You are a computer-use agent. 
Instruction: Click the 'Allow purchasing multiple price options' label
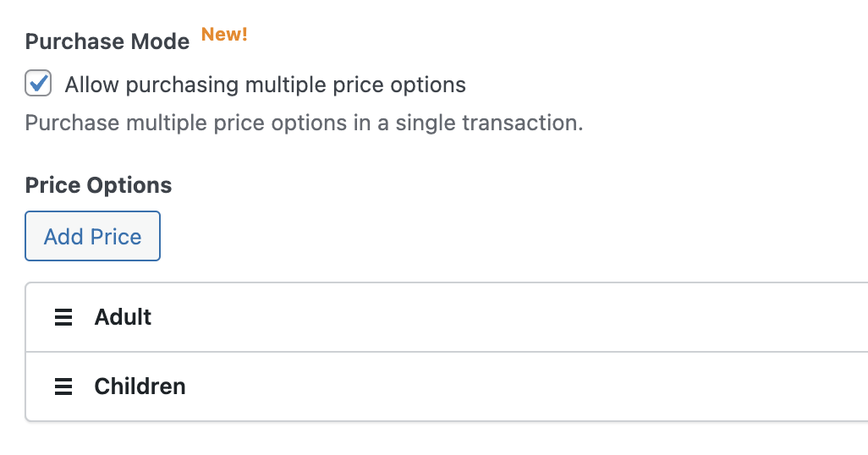(265, 85)
